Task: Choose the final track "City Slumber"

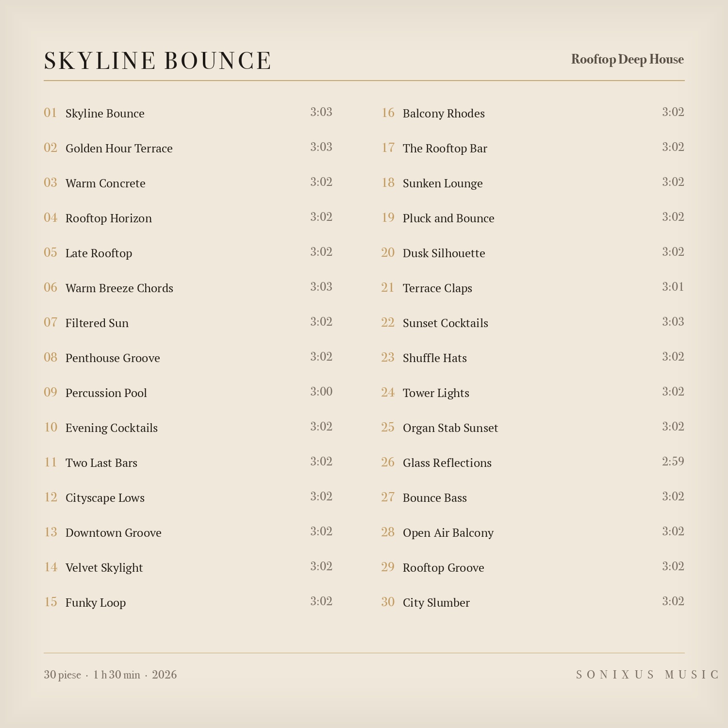Action: click(436, 603)
